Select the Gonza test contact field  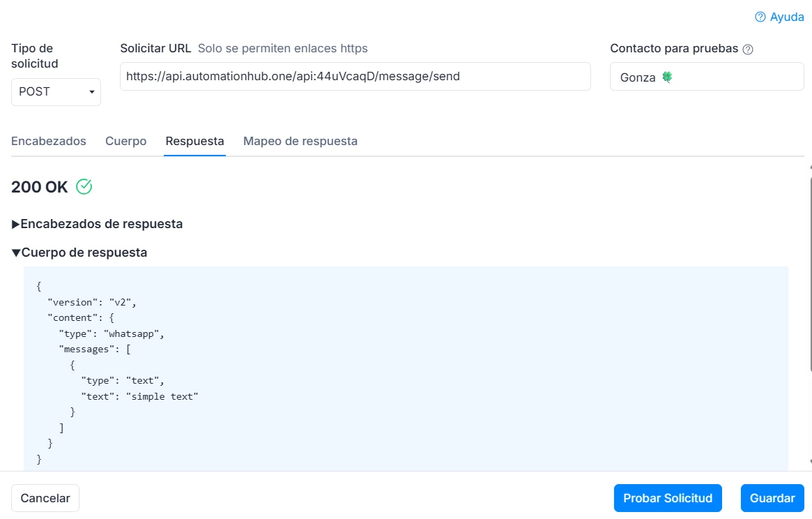[x=707, y=77]
